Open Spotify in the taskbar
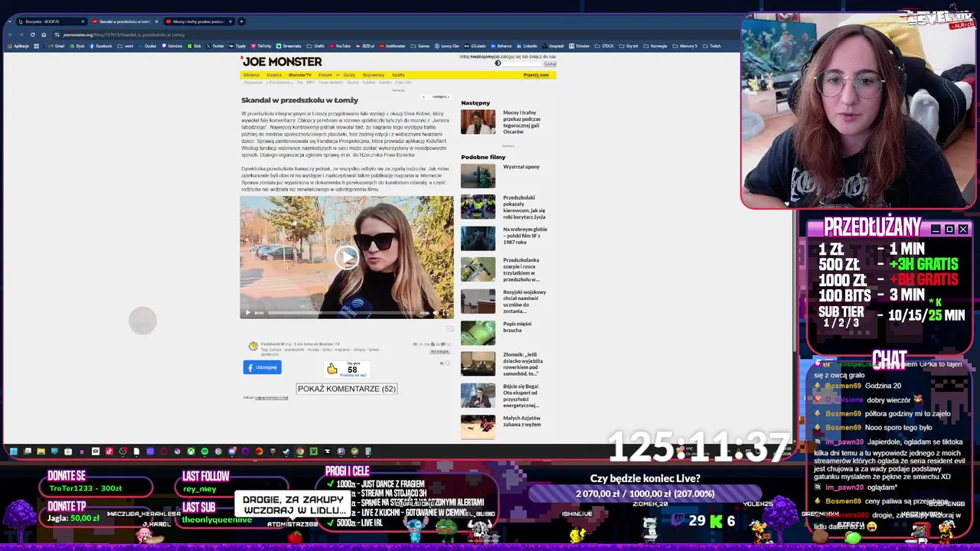 click(204, 452)
